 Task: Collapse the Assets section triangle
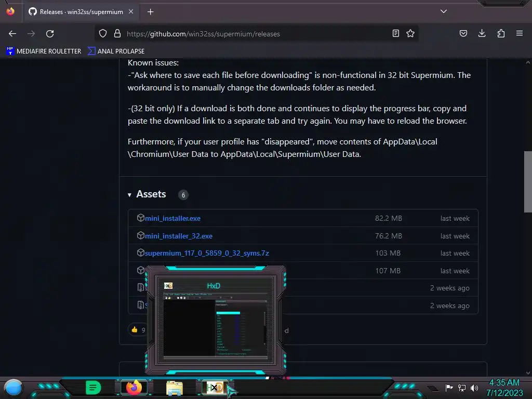(x=129, y=195)
